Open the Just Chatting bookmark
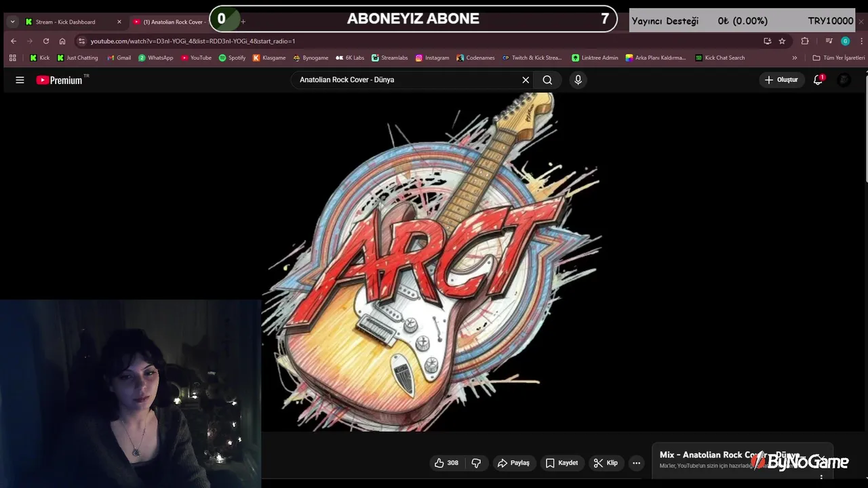Image resolution: width=868 pixels, height=488 pixels. [x=77, y=58]
